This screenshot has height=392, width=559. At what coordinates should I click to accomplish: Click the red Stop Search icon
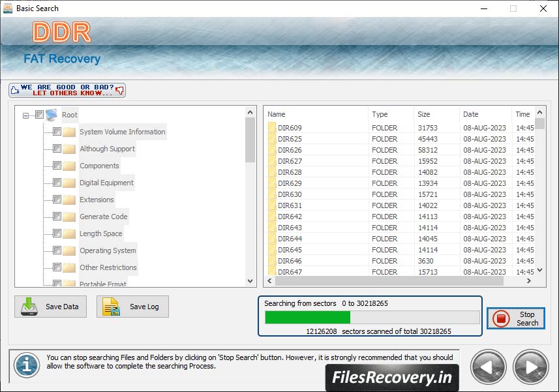501,318
